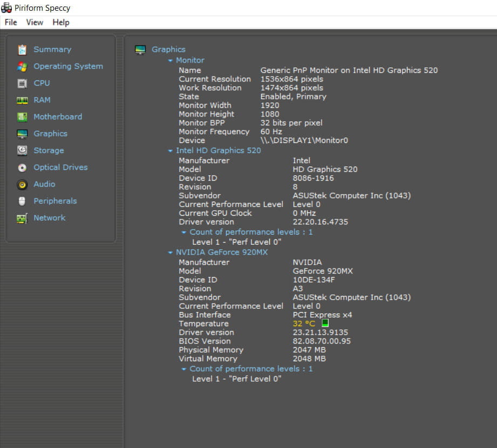This screenshot has width=497, height=448.
Task: Collapse Intel's Count of performance levels
Action: click(x=184, y=232)
